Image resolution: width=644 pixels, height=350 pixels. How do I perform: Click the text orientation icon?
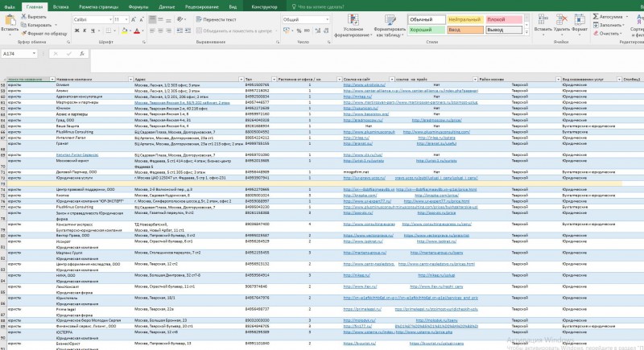pyautogui.click(x=180, y=19)
